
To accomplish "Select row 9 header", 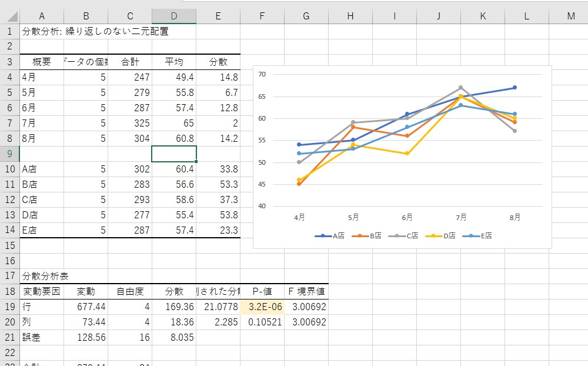I will (10, 154).
